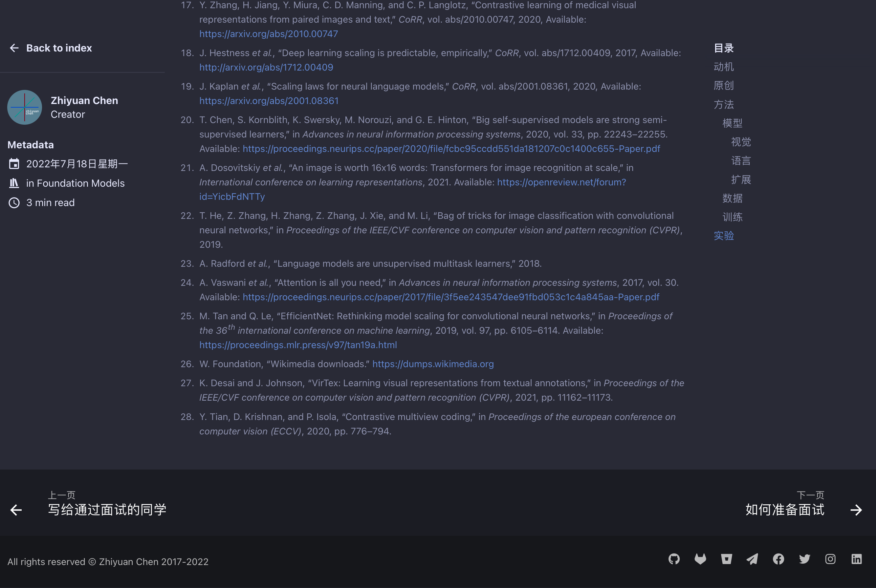Open the GitLab icon in the footer

pos(700,559)
